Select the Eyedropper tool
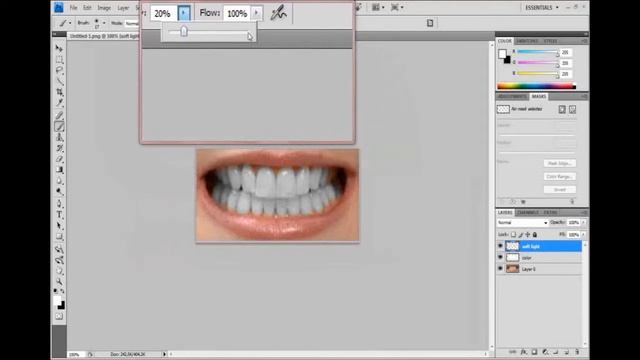The width and height of the screenshot is (640, 360). pos(60,103)
